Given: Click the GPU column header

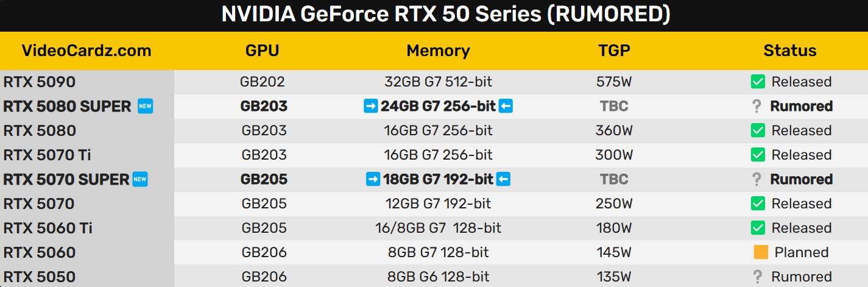Looking at the screenshot, I should pyautogui.click(x=263, y=51).
